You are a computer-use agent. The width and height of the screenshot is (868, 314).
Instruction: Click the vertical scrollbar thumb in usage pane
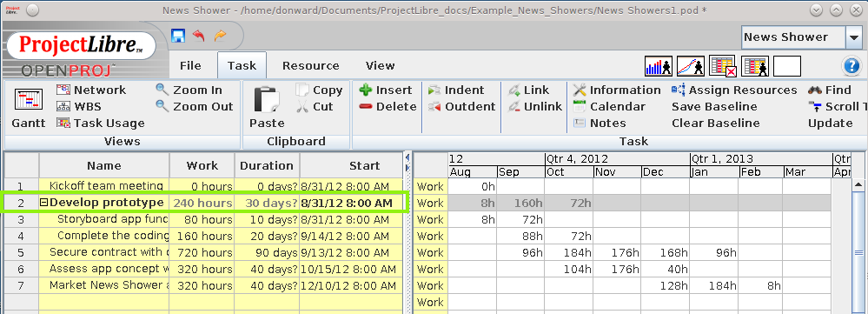pyautogui.click(x=858, y=252)
